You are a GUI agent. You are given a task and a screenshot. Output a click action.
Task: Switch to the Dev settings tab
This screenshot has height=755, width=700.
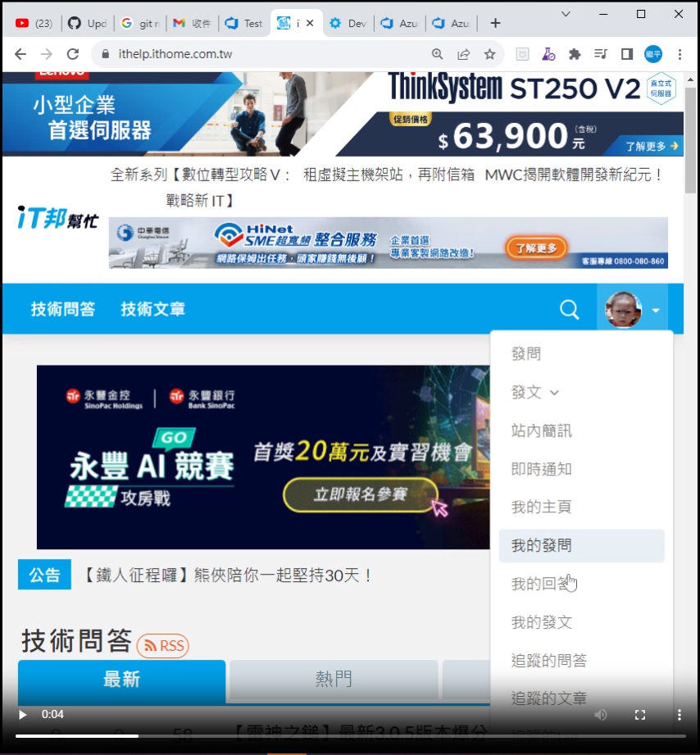point(348,23)
